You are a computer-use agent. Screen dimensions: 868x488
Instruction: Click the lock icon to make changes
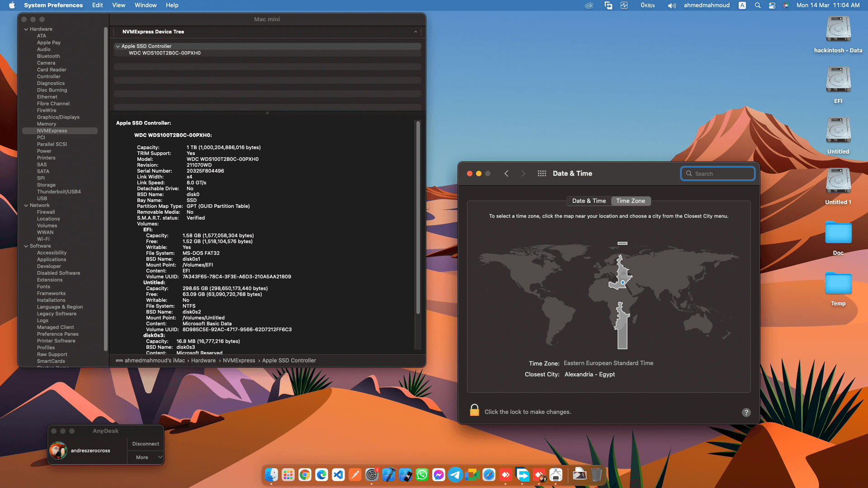coord(474,410)
